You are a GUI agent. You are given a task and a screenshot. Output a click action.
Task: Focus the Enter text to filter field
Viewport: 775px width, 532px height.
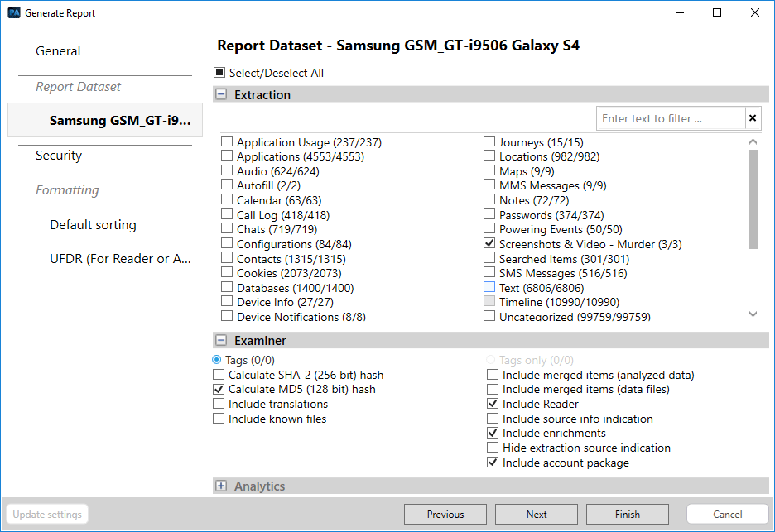point(671,118)
